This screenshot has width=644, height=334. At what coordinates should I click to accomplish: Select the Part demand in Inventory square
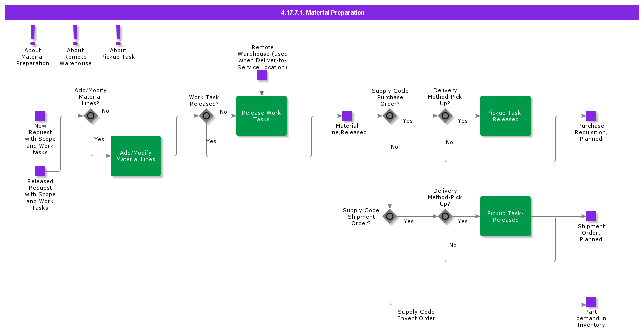pyautogui.click(x=591, y=302)
